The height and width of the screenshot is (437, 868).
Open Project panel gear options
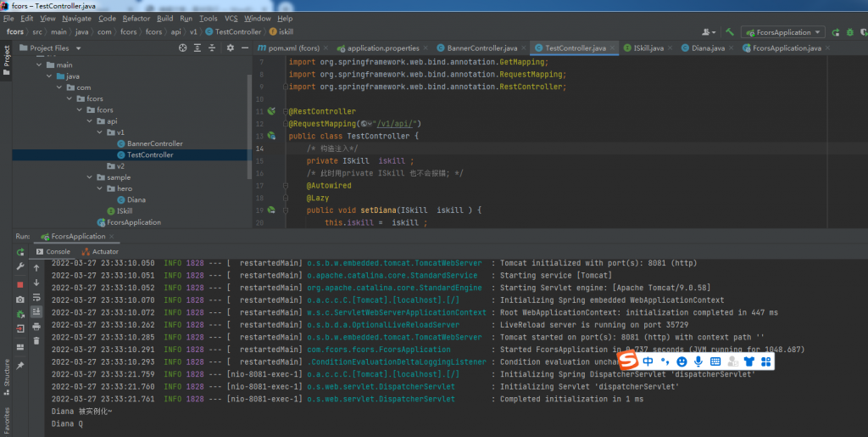(x=231, y=48)
